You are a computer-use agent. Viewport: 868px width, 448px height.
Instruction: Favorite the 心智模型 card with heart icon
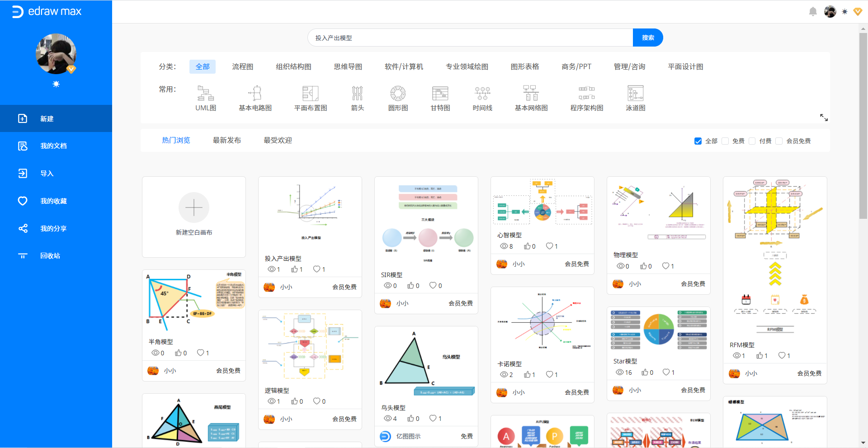click(x=549, y=246)
